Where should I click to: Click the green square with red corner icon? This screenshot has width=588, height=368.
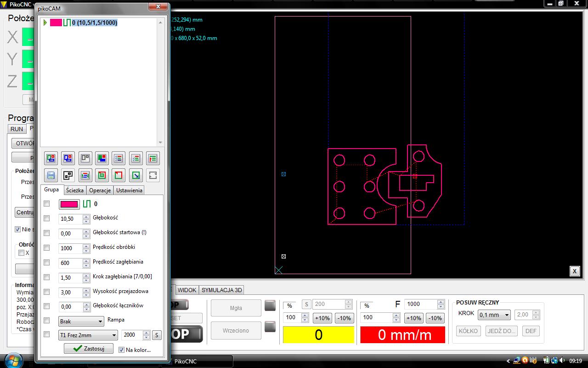(x=119, y=175)
